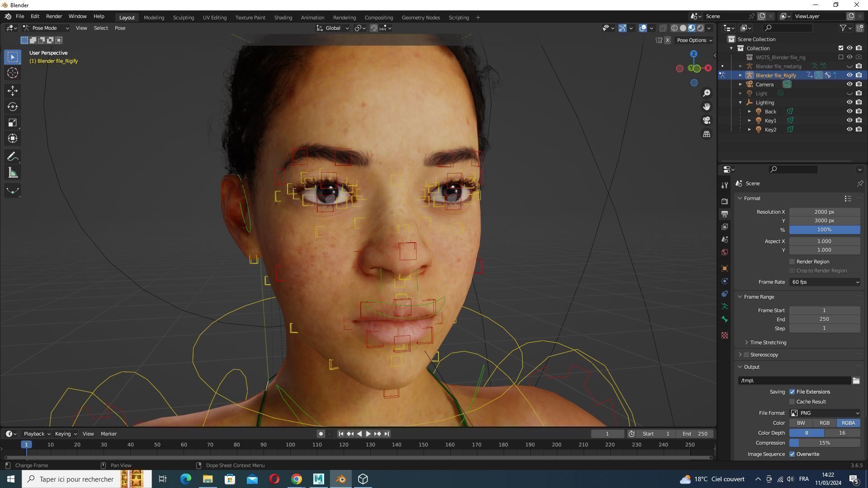Toggle camera view icon in viewport
Screen dimensions: 868x488
(x=706, y=120)
